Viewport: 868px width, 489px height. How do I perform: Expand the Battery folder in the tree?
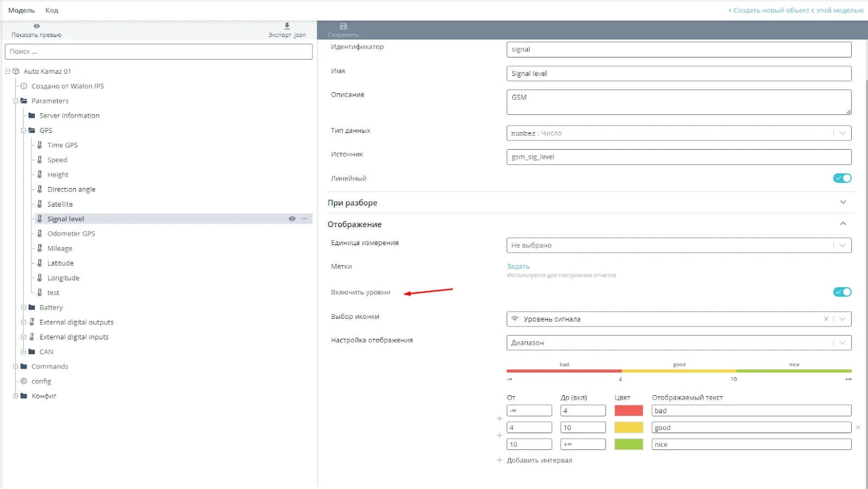23,307
